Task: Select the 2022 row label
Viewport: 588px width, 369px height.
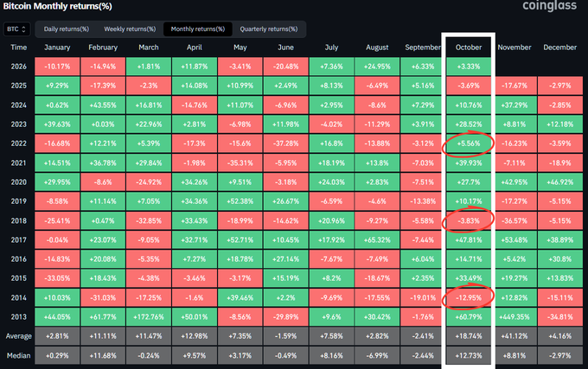Action: (19, 143)
